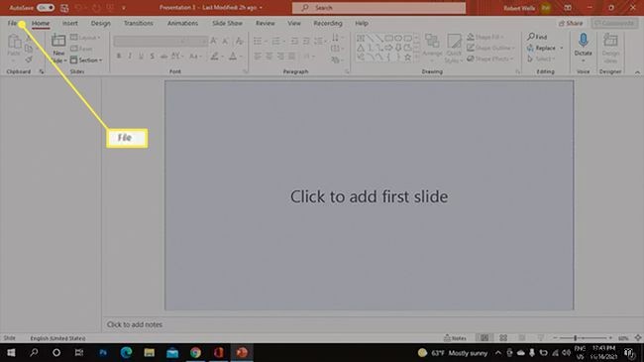
Task: Select the star shape in gallery
Action: pyautogui.click(x=407, y=58)
